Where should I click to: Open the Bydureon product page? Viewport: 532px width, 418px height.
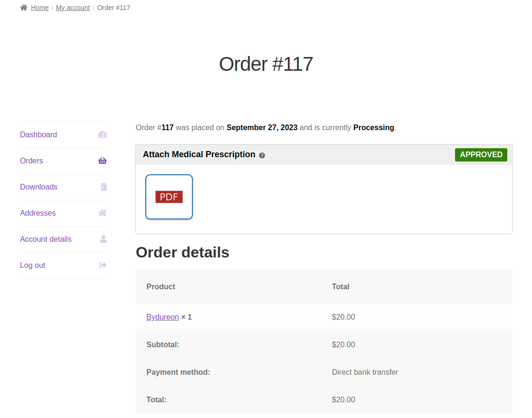[x=162, y=317]
